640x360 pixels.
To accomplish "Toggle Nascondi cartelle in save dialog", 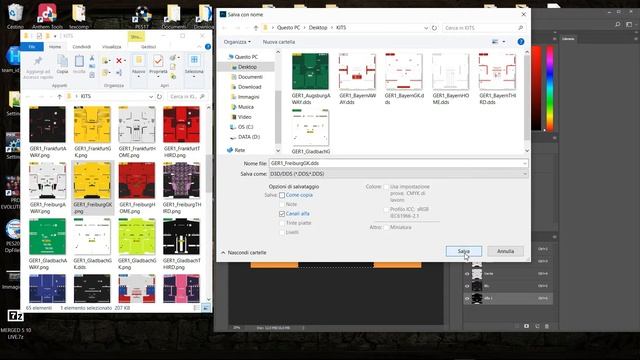I will (244, 253).
